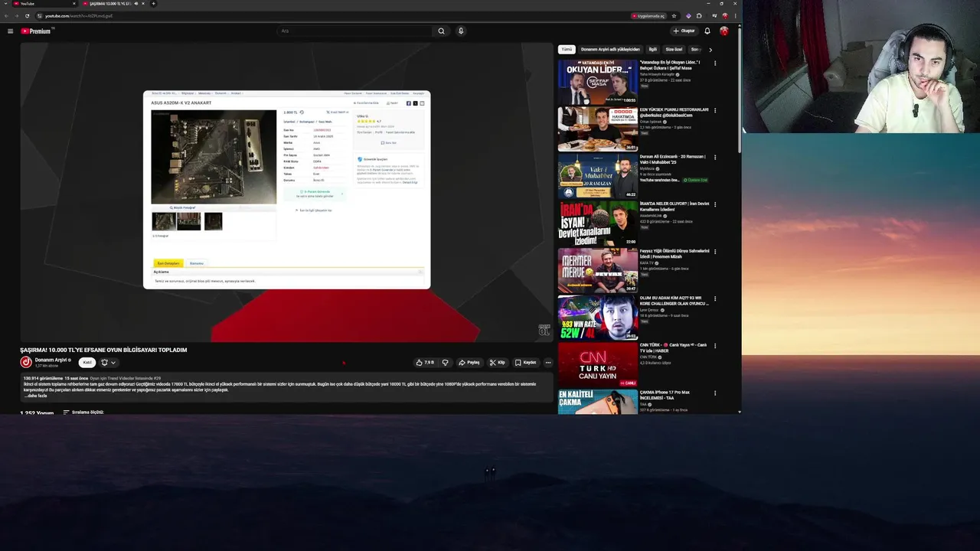The height and width of the screenshot is (551, 980).
Task: Open the İran'da İsyan video thumbnail
Action: click(x=597, y=223)
